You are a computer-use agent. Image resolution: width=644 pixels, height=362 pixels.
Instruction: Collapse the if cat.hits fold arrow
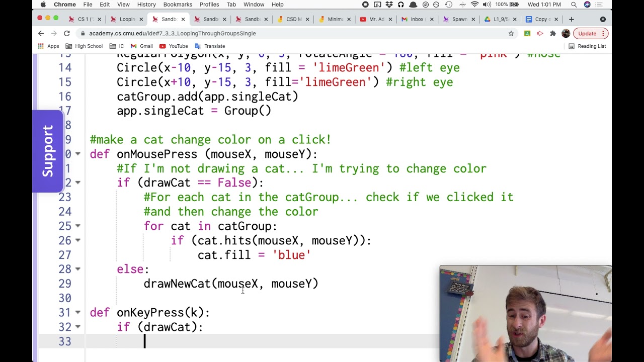click(x=77, y=240)
